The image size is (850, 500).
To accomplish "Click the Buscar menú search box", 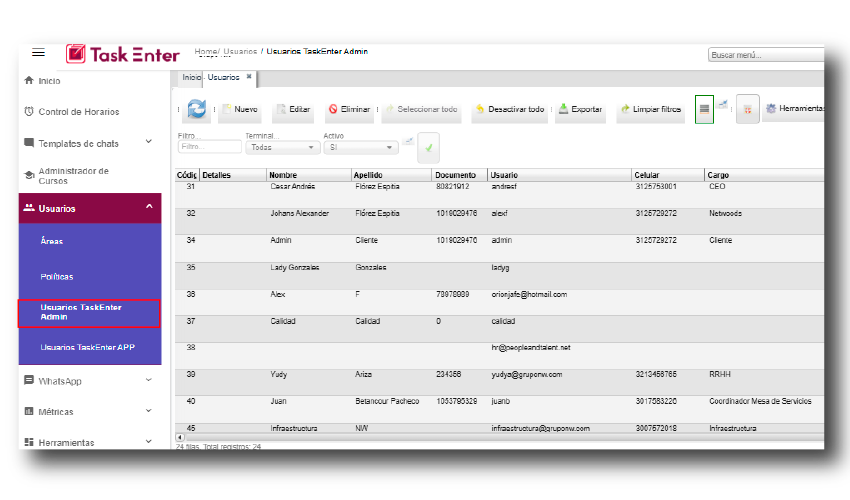I will coord(765,55).
